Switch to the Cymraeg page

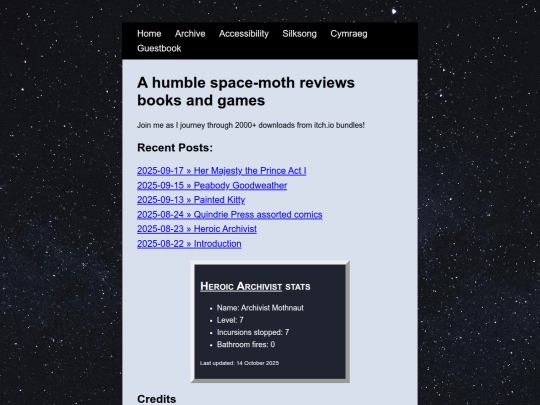[349, 34]
